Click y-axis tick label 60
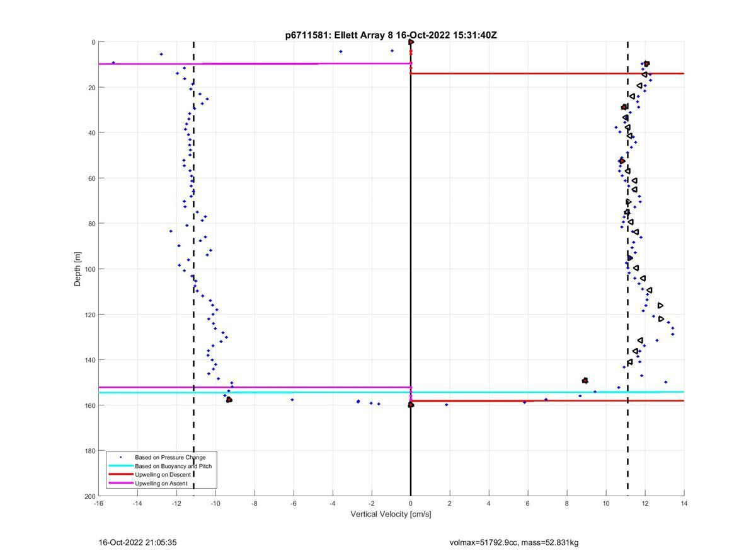 pos(92,178)
